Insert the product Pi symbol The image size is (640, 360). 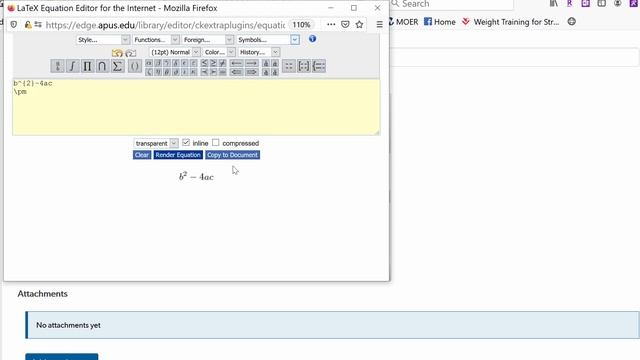tap(87, 66)
